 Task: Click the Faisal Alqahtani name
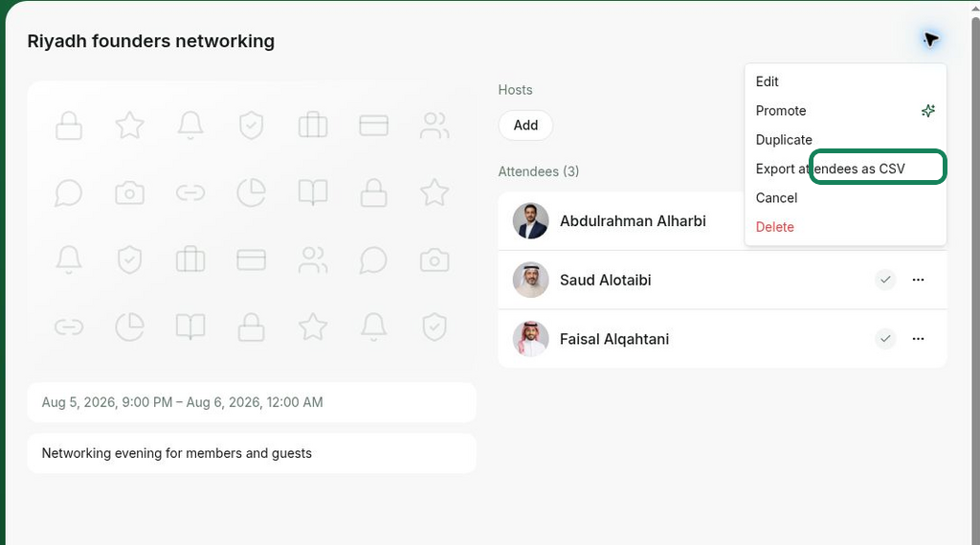point(614,339)
